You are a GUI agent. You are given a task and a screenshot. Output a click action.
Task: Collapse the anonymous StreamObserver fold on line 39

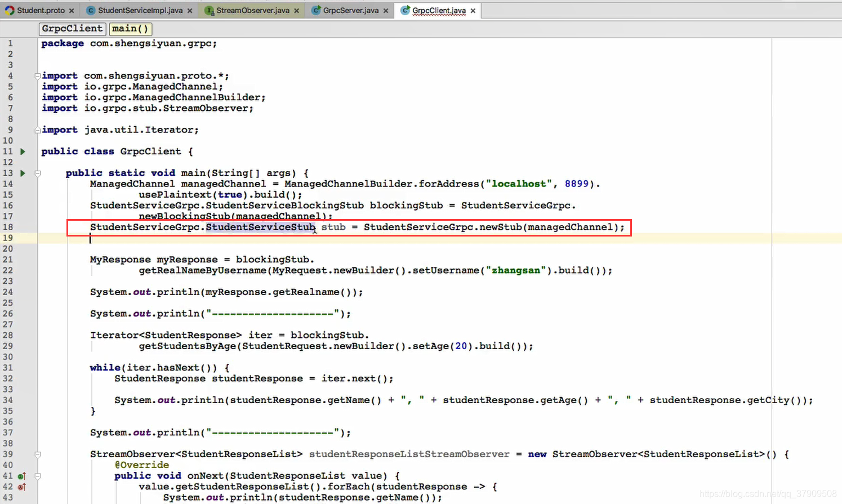38,454
